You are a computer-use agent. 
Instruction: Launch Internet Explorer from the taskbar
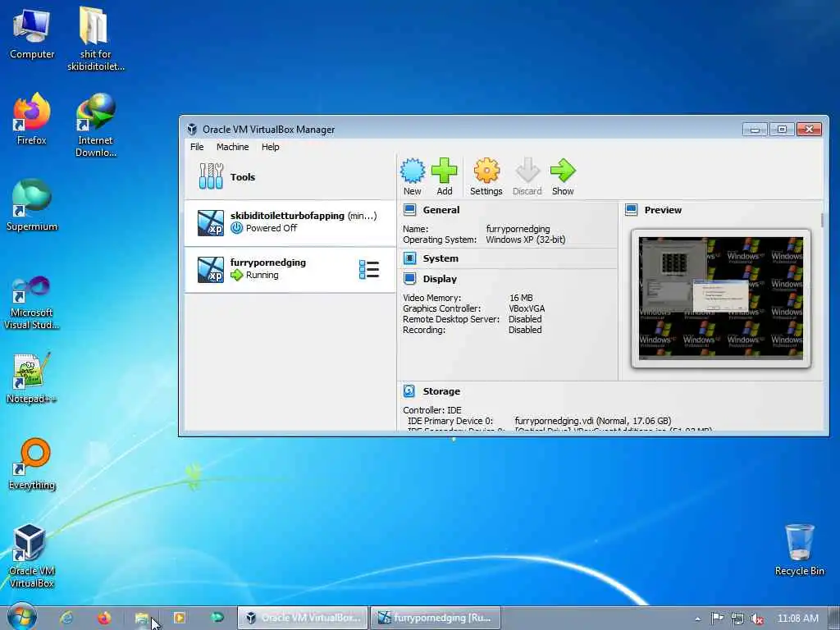click(66, 618)
